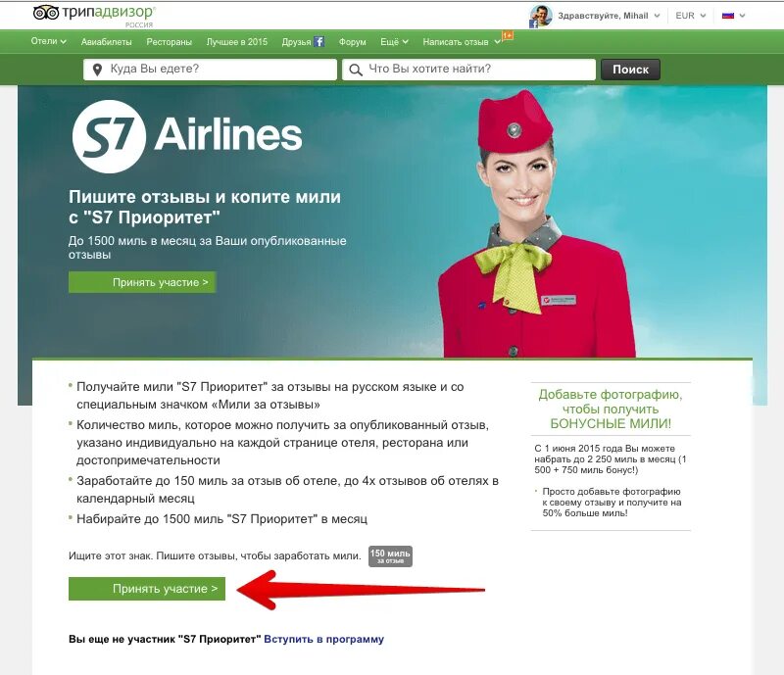Click the Поиск button
Screen dimensions: 784x675
630,70
